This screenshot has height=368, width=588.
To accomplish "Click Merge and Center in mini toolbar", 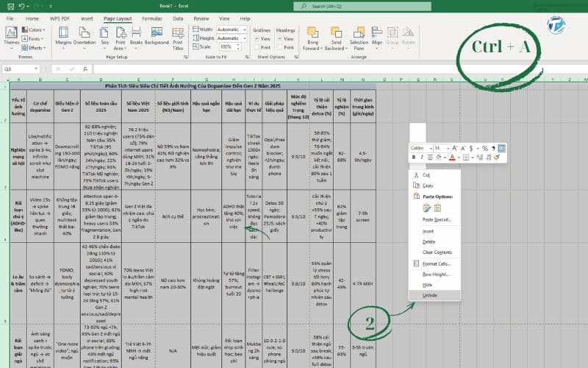I will point(502,149).
